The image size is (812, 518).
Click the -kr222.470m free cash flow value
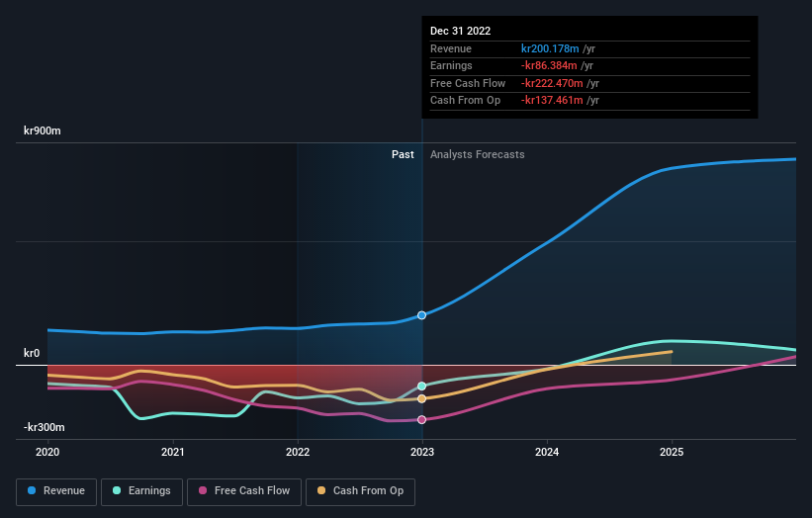point(552,83)
